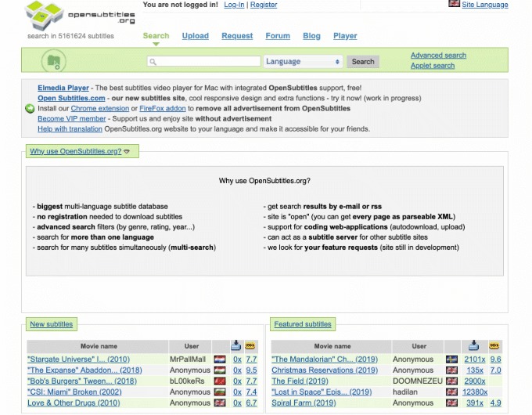The image size is (532, 415).
Task: Open "The Expanse" Abaddon (2018) subtitle
Action: 84,370
